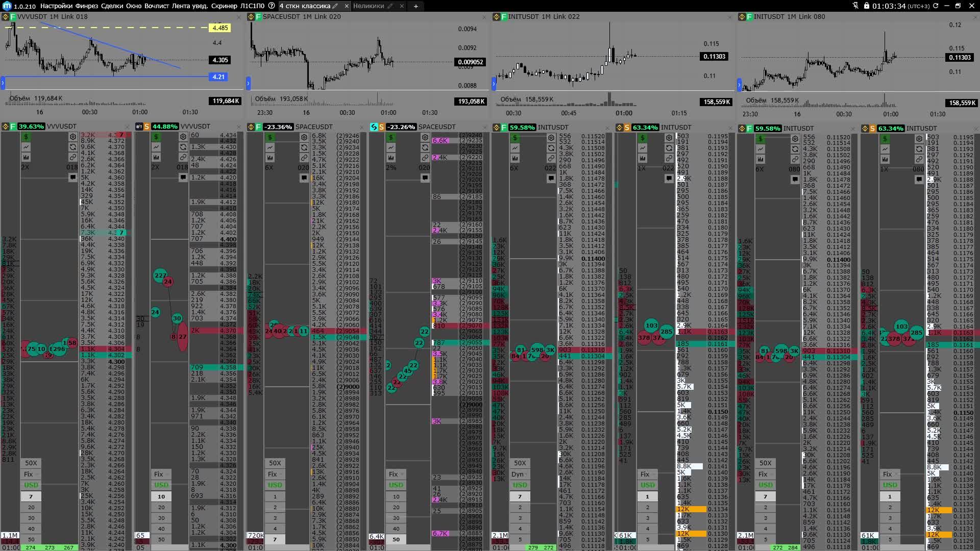
Task: Open the Настройки menu
Action: coord(56,6)
